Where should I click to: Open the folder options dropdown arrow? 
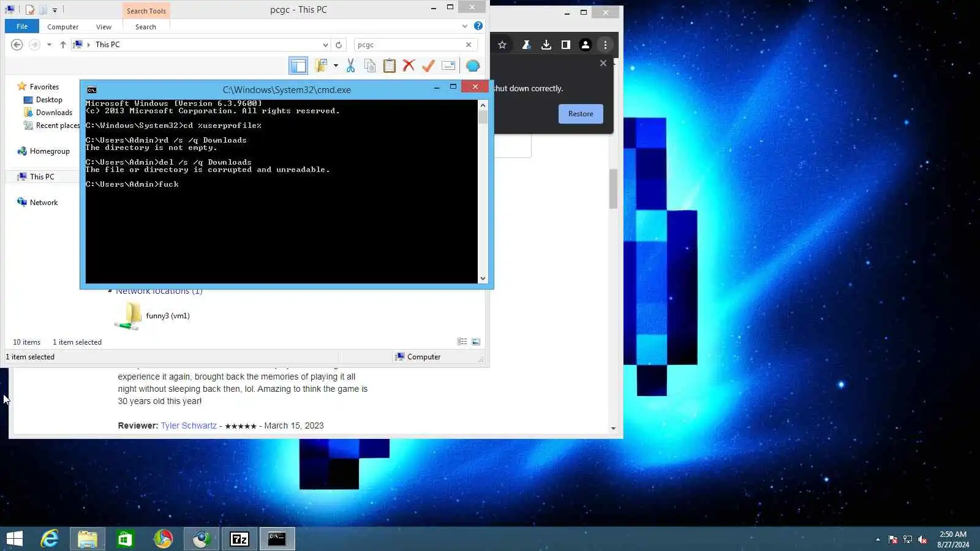coord(336,66)
